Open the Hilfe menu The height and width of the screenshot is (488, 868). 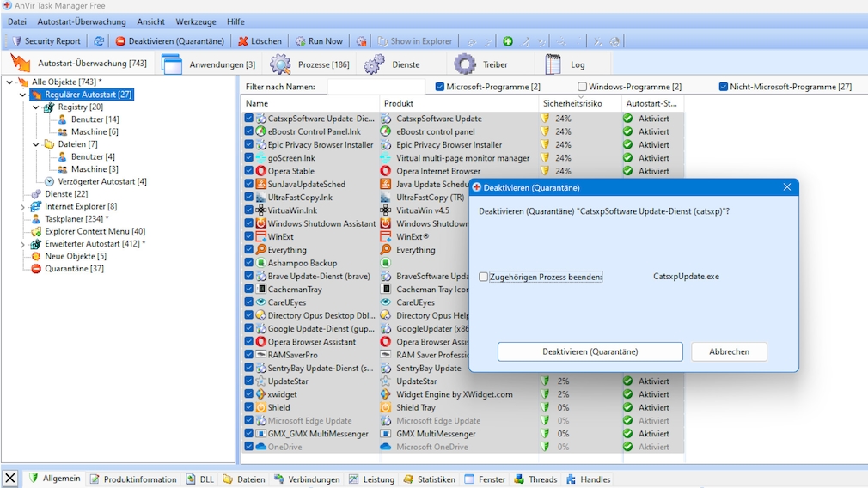click(x=235, y=21)
